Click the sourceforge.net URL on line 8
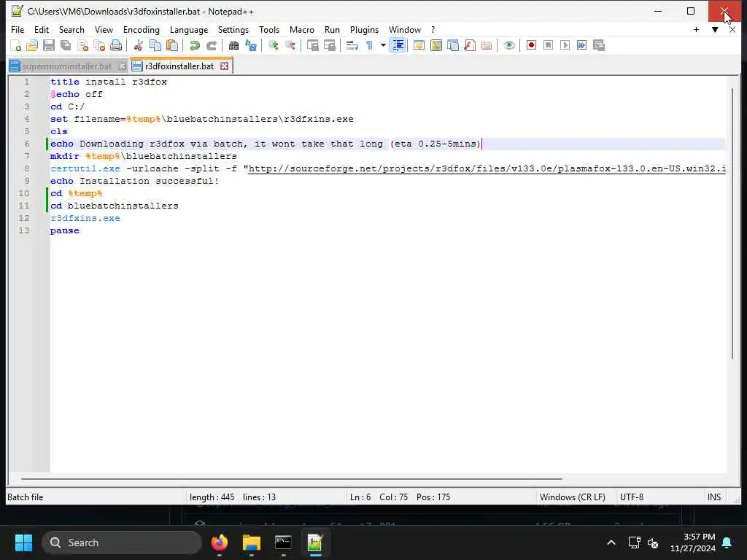 click(487, 168)
